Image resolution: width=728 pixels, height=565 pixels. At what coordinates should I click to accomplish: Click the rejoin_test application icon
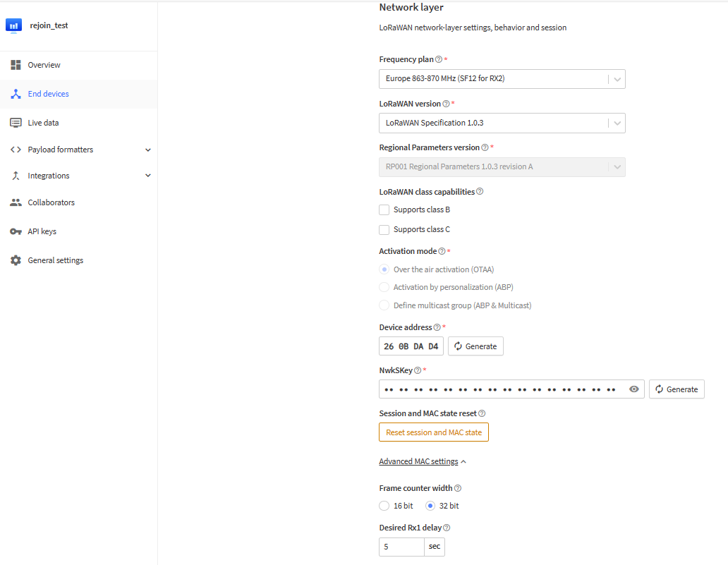(x=14, y=25)
